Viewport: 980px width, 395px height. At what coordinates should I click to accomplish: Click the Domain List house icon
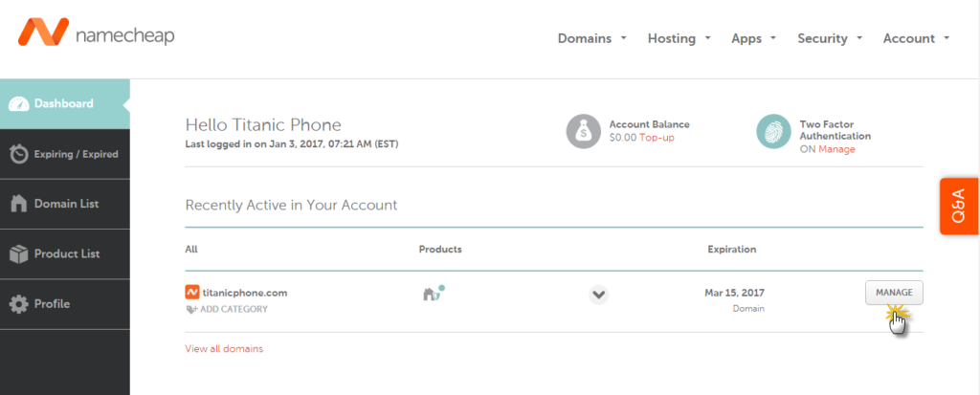pyautogui.click(x=19, y=203)
